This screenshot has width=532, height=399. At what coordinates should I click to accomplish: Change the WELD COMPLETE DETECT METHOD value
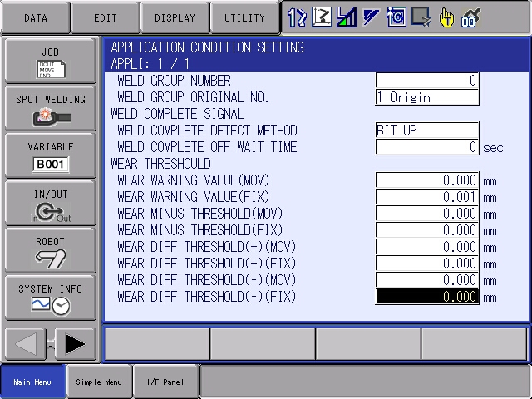point(427,131)
